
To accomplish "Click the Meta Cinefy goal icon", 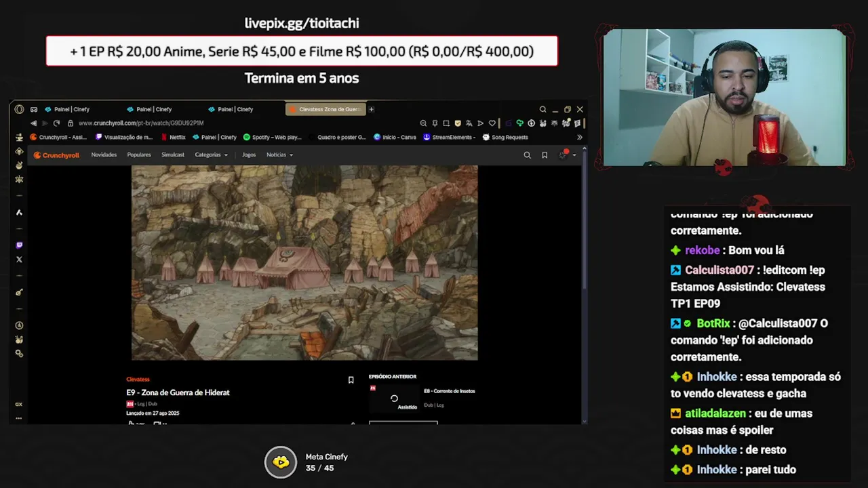I will tap(281, 462).
